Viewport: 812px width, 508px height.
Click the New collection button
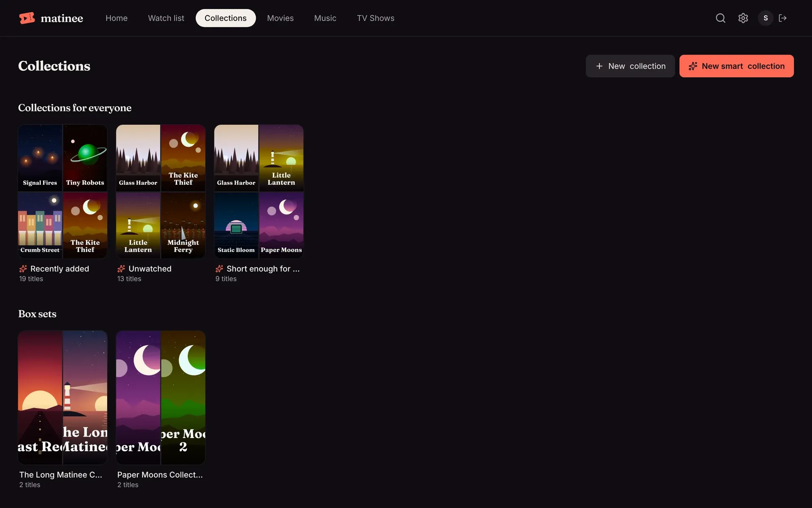click(630, 66)
